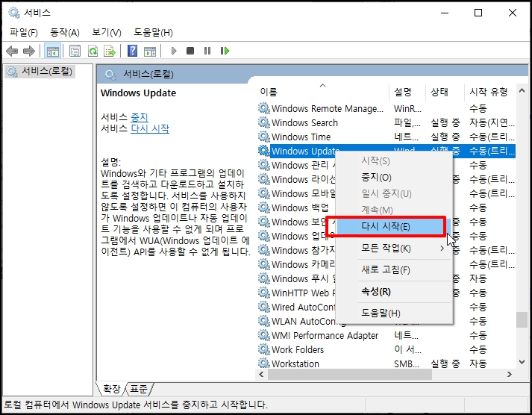Viewport: 532px width, 415px height.
Task: Sort by the 이름 column header
Action: [322, 92]
